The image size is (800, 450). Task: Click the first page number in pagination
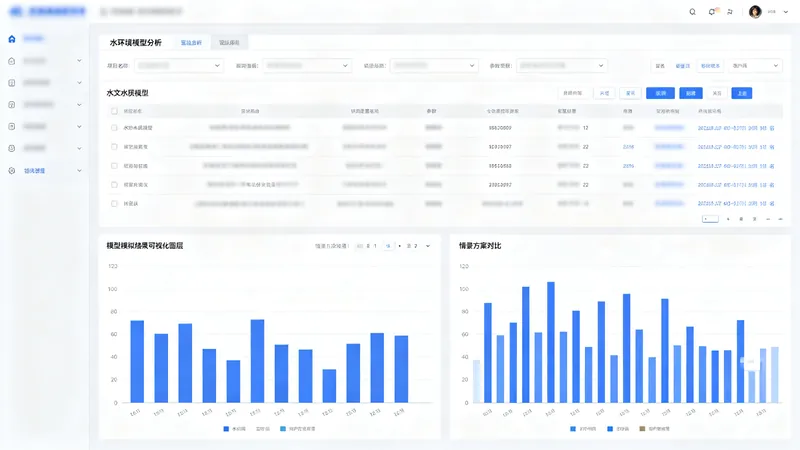pyautogui.click(x=728, y=219)
